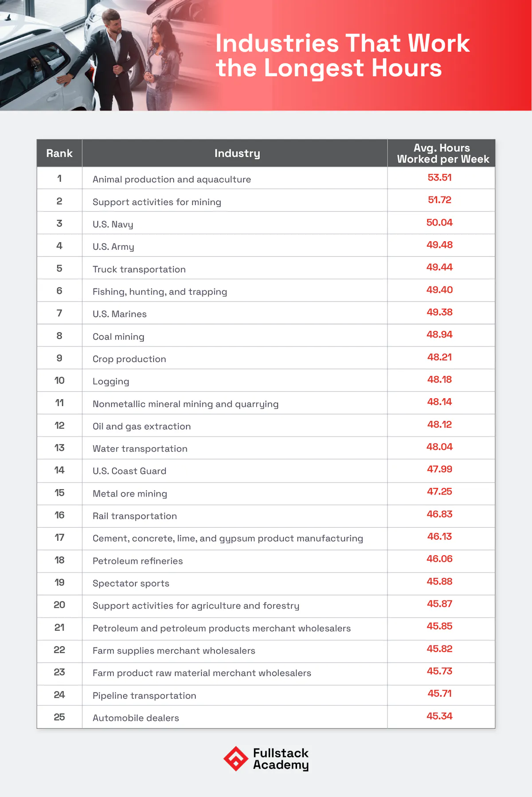The height and width of the screenshot is (797, 532).
Task: Click the 48.12 value for oil and gas
Action: coord(439,424)
